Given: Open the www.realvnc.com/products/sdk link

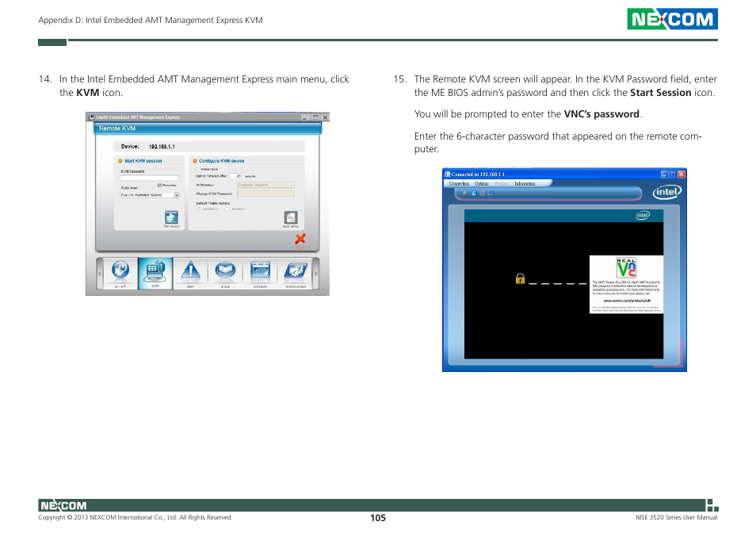Looking at the screenshot, I should click(x=627, y=301).
